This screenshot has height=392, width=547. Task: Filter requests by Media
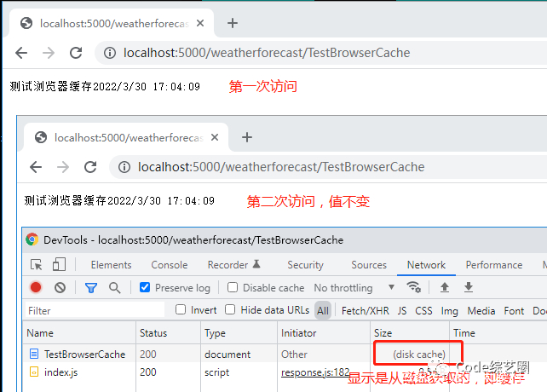[x=481, y=311]
